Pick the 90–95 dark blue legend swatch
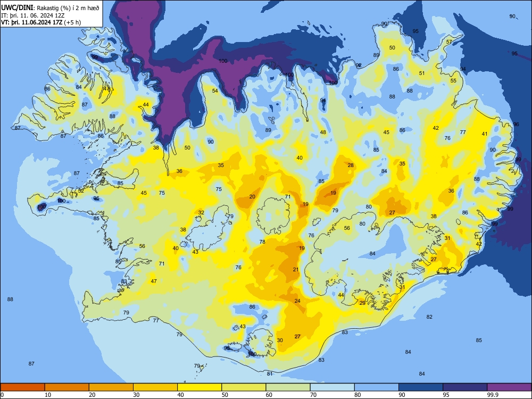 pyautogui.click(x=421, y=387)
